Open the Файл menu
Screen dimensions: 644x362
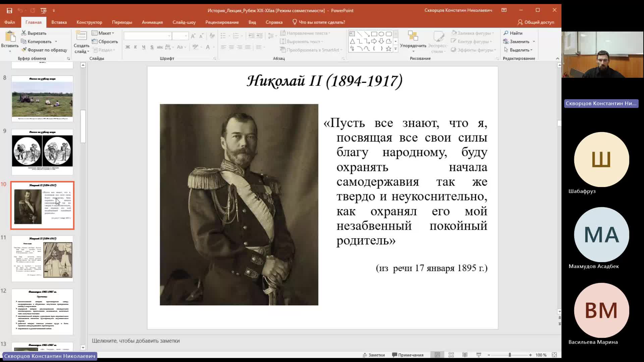(x=10, y=22)
